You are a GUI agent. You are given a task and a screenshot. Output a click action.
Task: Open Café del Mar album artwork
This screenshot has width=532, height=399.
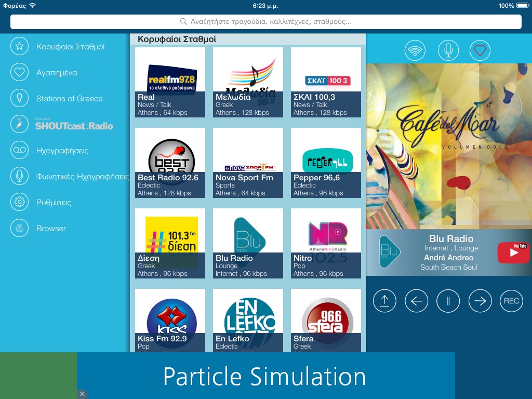pyautogui.click(x=449, y=146)
